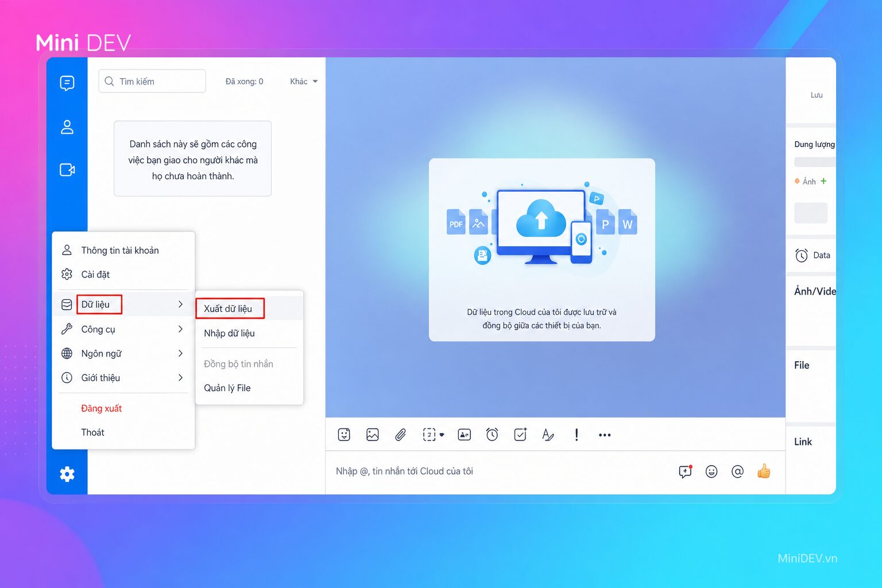Open the screenshot tool dropdown arrow

(x=442, y=435)
